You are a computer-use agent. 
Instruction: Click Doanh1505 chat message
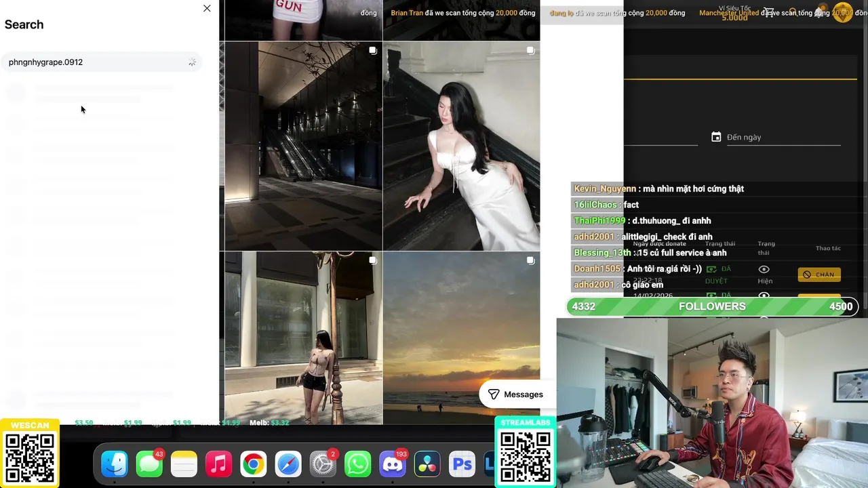(637, 269)
